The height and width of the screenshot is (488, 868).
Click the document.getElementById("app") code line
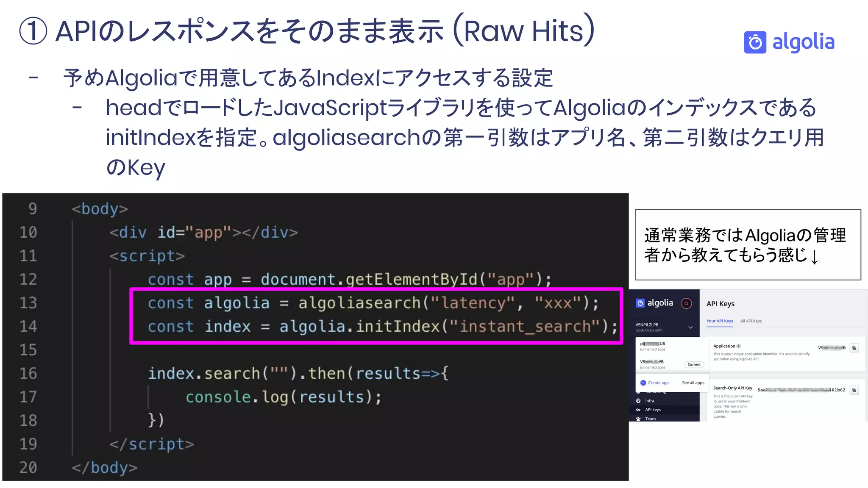(350, 280)
